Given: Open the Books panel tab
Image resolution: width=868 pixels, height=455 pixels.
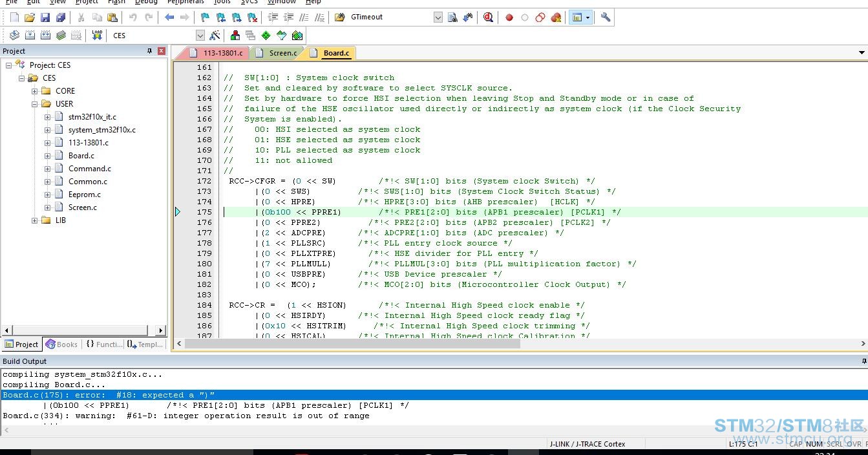Looking at the screenshot, I should (x=61, y=344).
